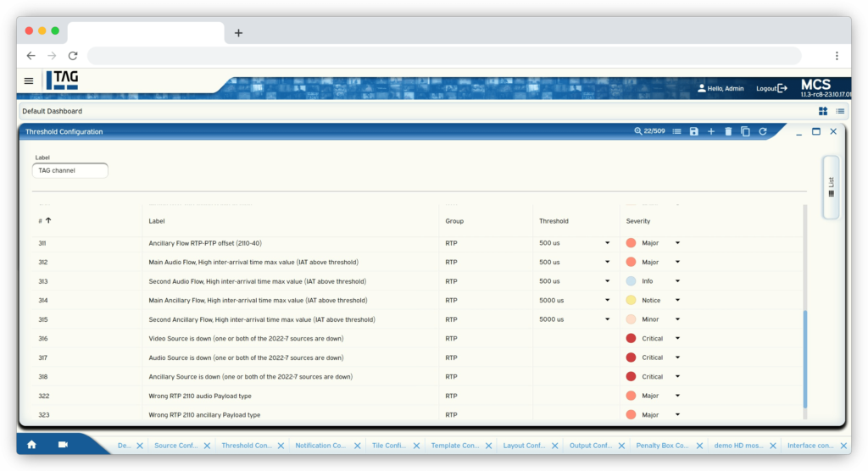Click Major severity color dot, row 312
The width and height of the screenshot is (868, 471).
pyautogui.click(x=631, y=262)
